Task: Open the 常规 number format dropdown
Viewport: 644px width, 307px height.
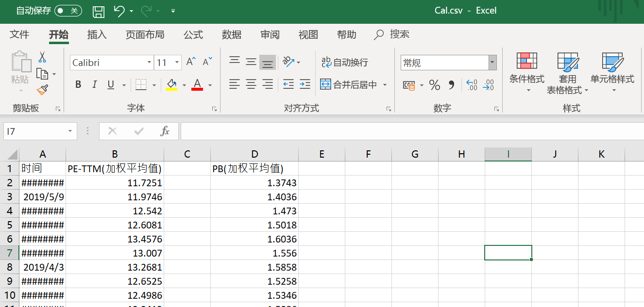Action: pyautogui.click(x=492, y=62)
